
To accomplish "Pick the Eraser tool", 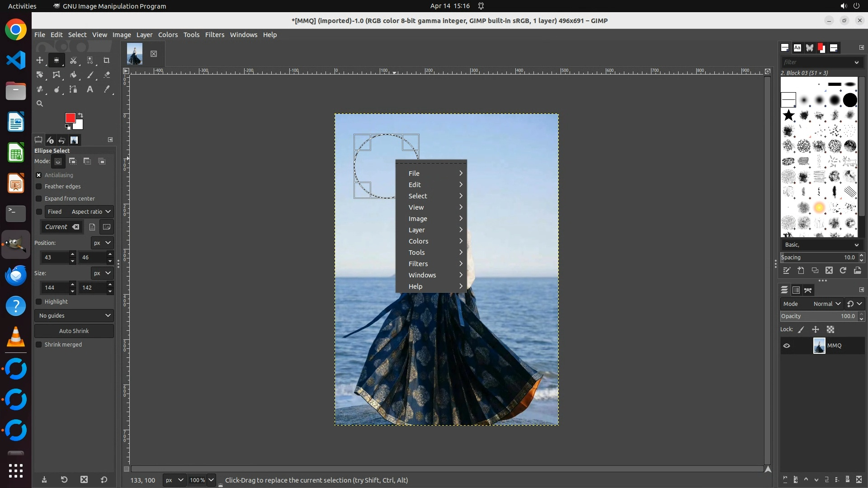I will click(x=107, y=75).
